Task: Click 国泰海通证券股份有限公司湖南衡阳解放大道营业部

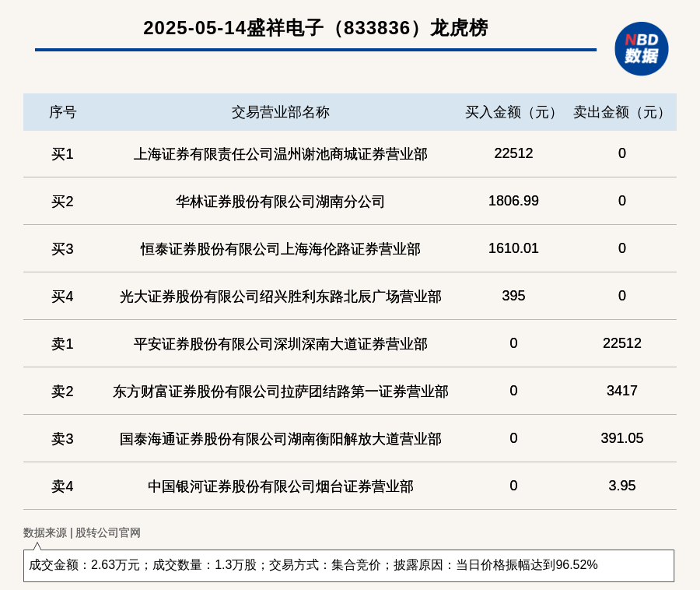Action: tap(280, 439)
